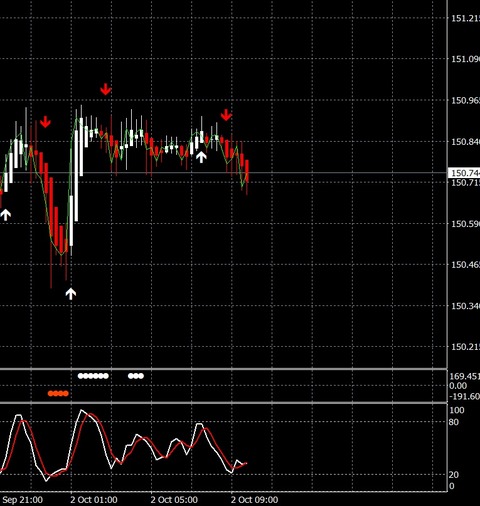Click the -191.60 indicator scale value
The image size is (480, 506).
click(x=465, y=396)
